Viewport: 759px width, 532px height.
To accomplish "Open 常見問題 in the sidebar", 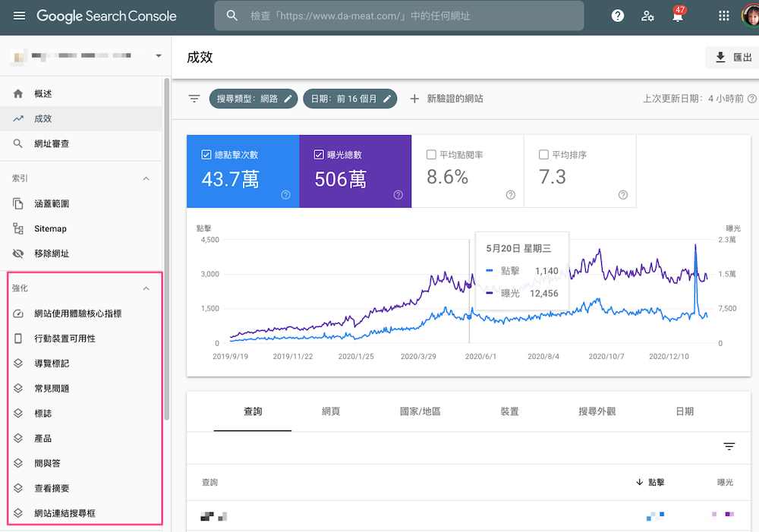I will point(81,389).
